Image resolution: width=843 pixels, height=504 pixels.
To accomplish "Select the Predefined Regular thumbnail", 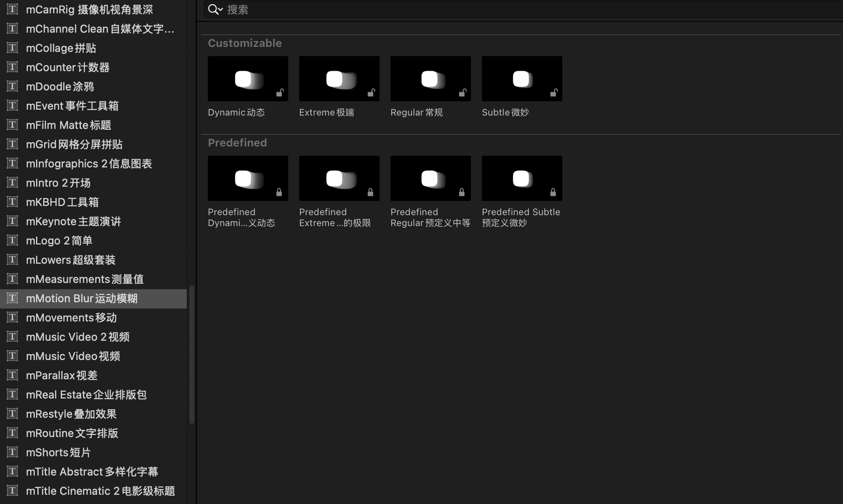I will tap(431, 178).
